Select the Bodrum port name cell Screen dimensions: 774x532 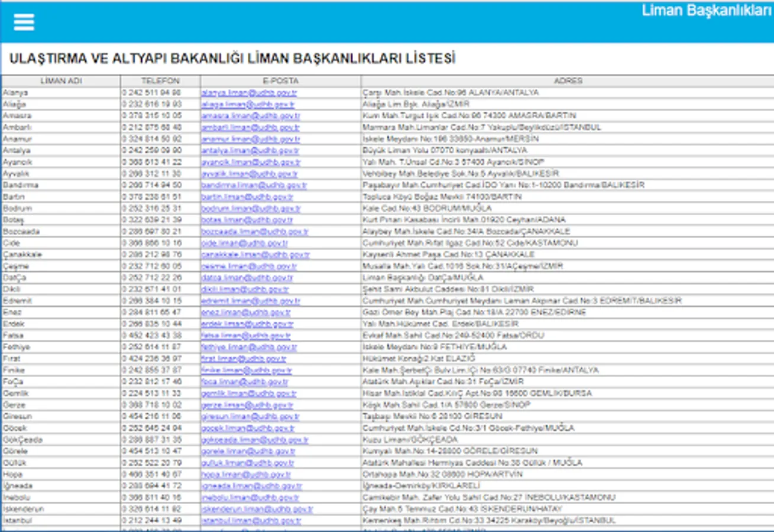(61, 208)
